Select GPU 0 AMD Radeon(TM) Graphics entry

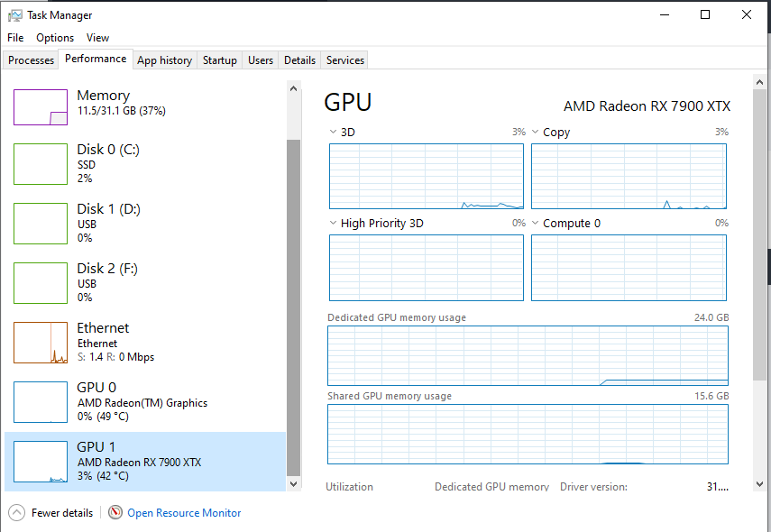[x=145, y=401]
